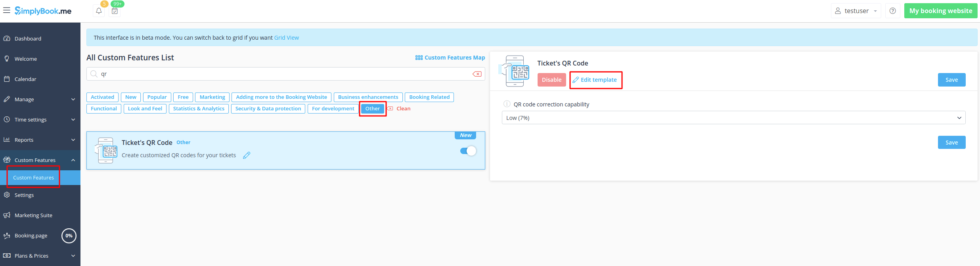Click the Edit template button
This screenshot has height=266, width=980.
[595, 80]
